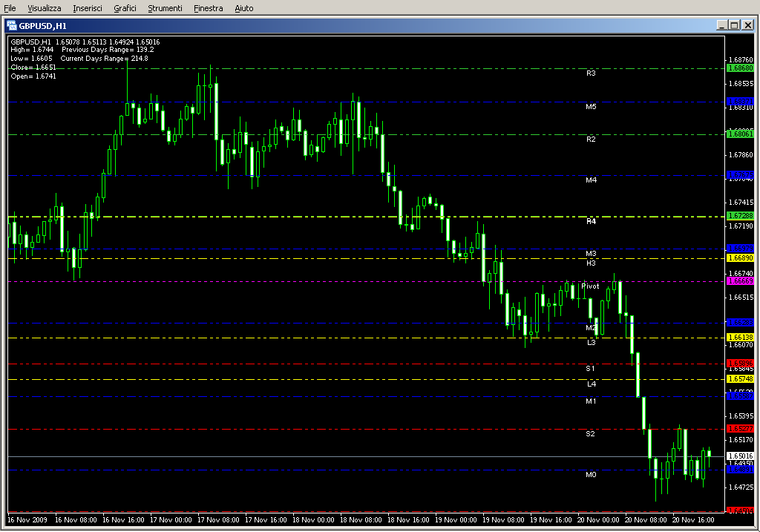Select the R3 pivot level label

point(591,73)
